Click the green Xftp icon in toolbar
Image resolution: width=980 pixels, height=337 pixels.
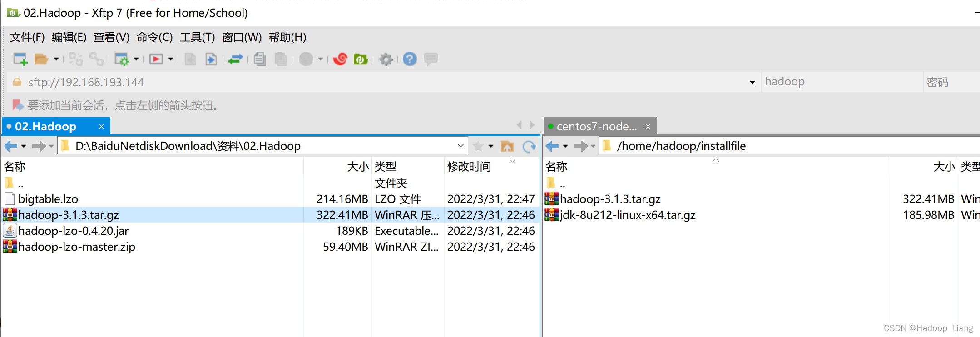click(361, 59)
